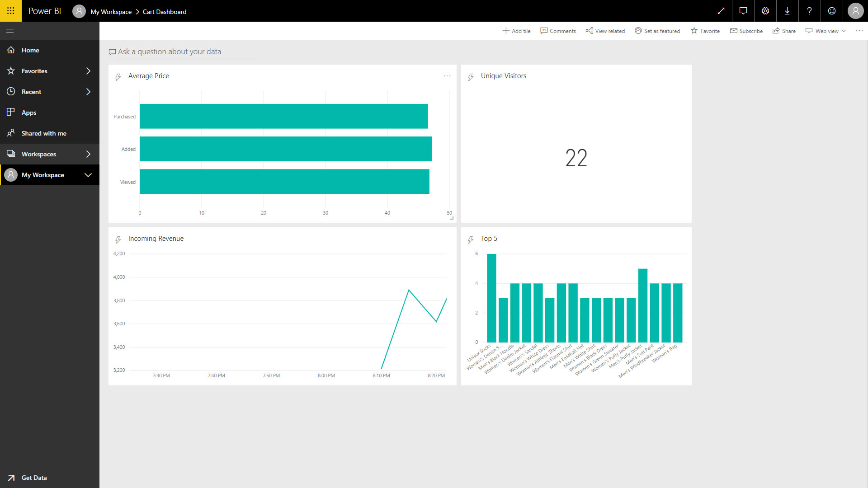
Task: Click the Home icon in sidebar
Action: (x=11, y=50)
